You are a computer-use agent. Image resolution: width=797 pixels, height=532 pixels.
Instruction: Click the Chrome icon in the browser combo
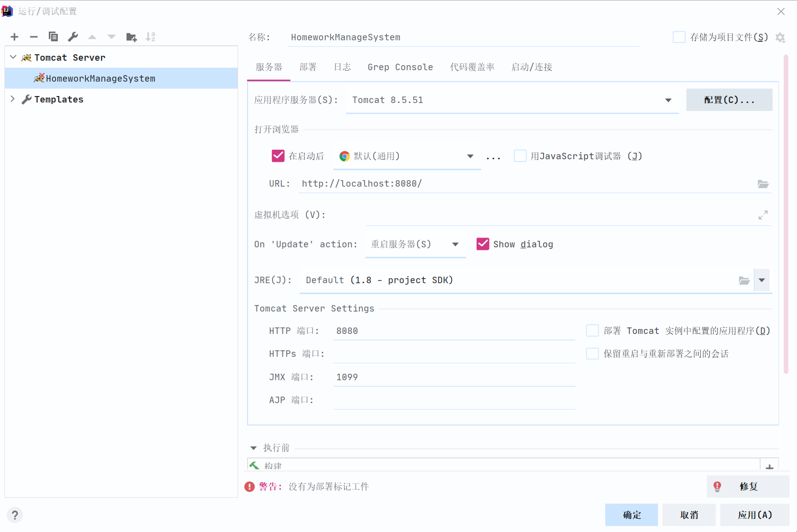tap(345, 156)
